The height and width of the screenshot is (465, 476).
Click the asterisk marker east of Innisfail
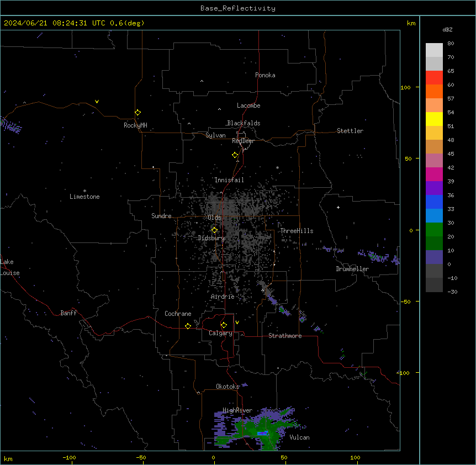click(277, 167)
